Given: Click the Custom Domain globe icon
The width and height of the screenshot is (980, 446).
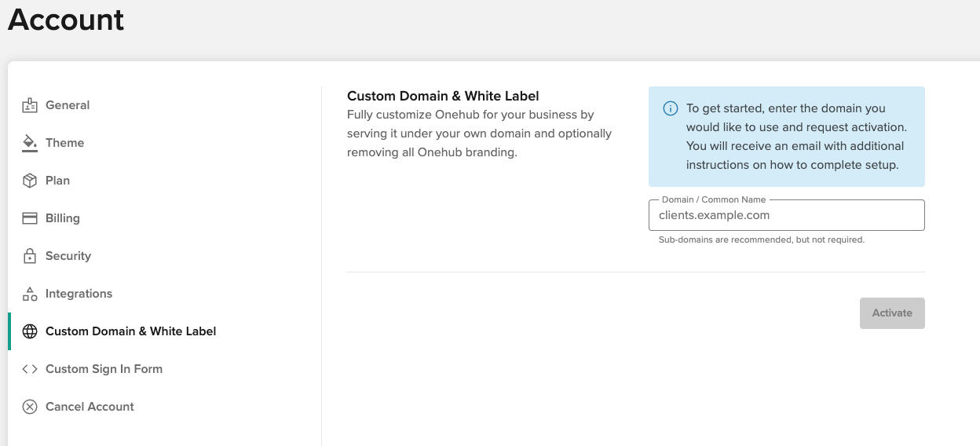Looking at the screenshot, I should pyautogui.click(x=30, y=331).
